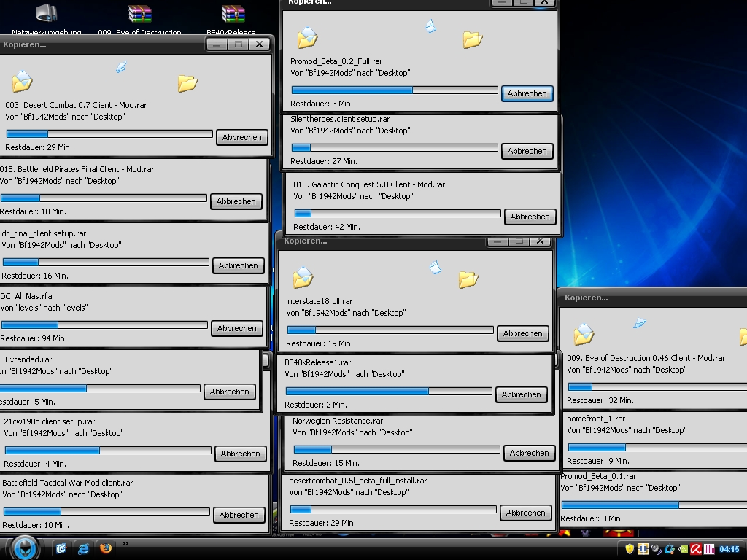Cancel the dc_final_client setup.rar copy
The width and height of the screenshot is (747, 560).
[x=239, y=265]
